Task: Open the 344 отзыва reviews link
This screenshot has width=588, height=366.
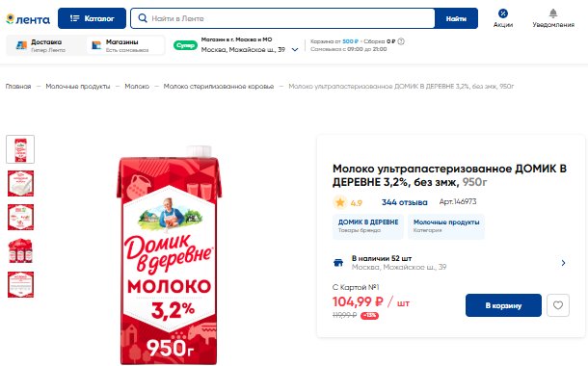Action: click(x=404, y=202)
